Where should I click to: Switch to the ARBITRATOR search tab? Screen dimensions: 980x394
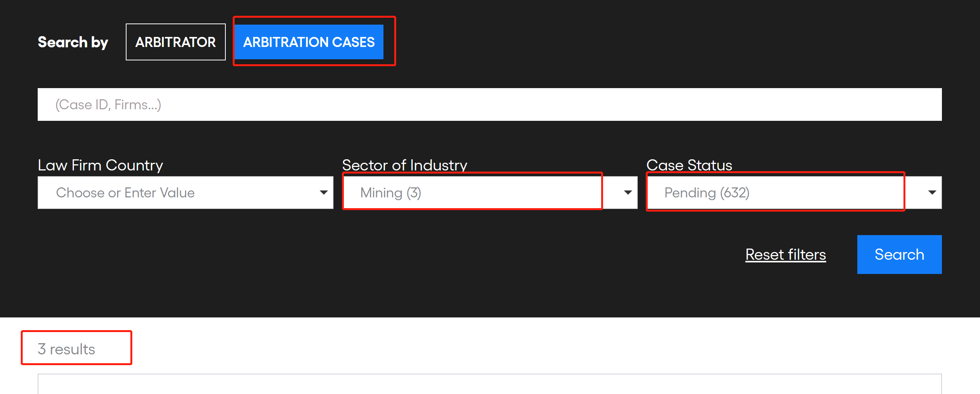tap(175, 42)
